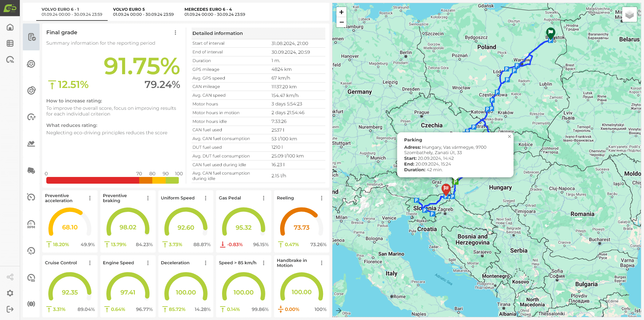Click the 98.02 Preventive braking gauge
This screenshot has height=320, width=644.
pyautogui.click(x=128, y=222)
